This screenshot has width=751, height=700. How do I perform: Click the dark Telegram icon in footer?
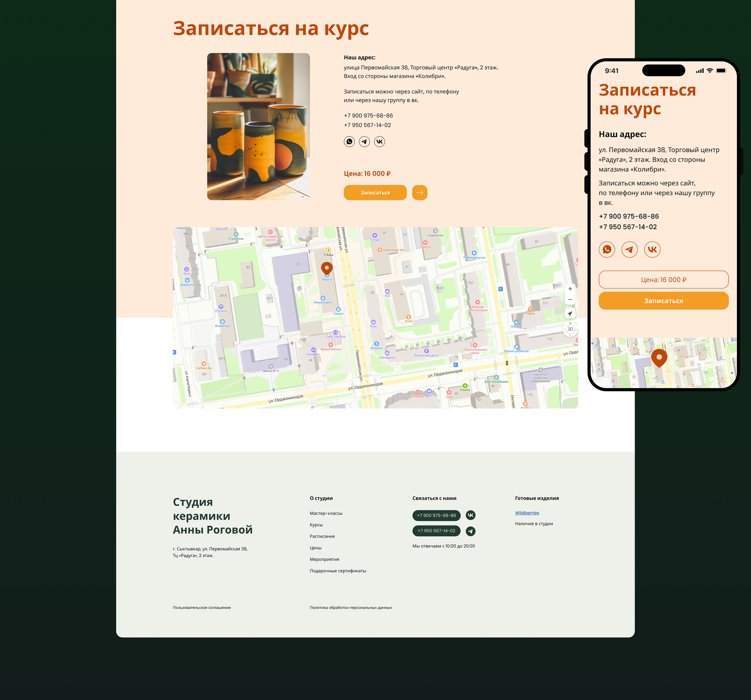pos(470,531)
